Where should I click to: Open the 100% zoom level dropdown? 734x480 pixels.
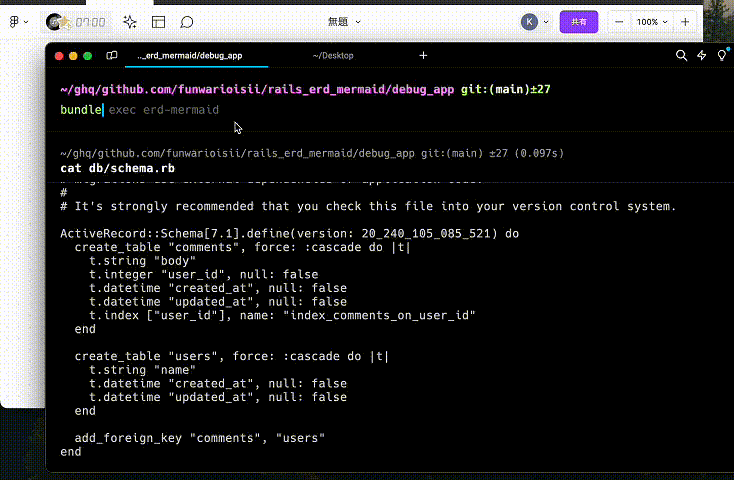(x=652, y=22)
